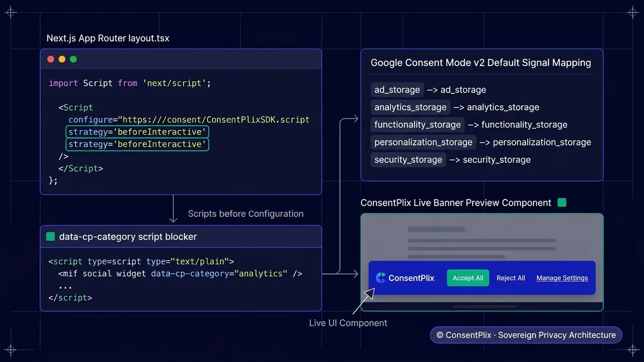Image resolution: width=644 pixels, height=362 pixels.
Task: Click the green window dot in code editor
Action: click(x=74, y=59)
